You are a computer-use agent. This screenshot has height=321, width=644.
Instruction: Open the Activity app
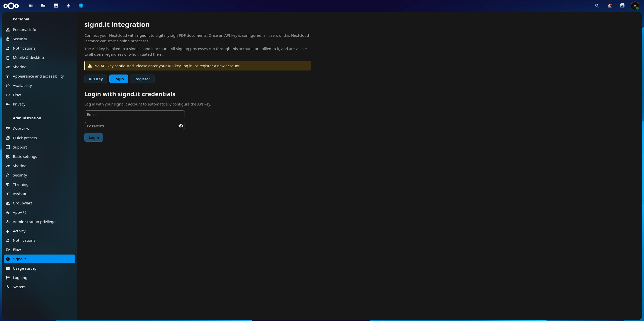(68, 6)
